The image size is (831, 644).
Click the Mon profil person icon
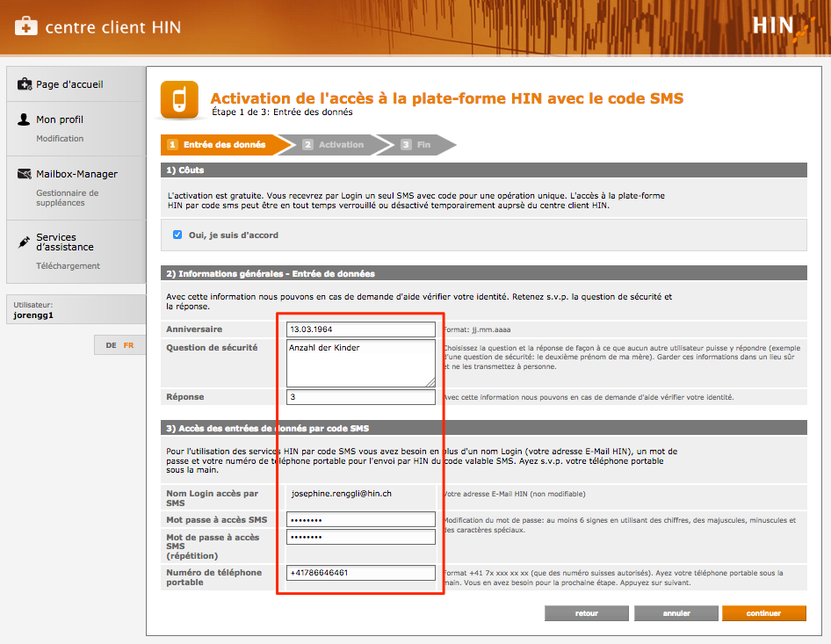pos(24,119)
